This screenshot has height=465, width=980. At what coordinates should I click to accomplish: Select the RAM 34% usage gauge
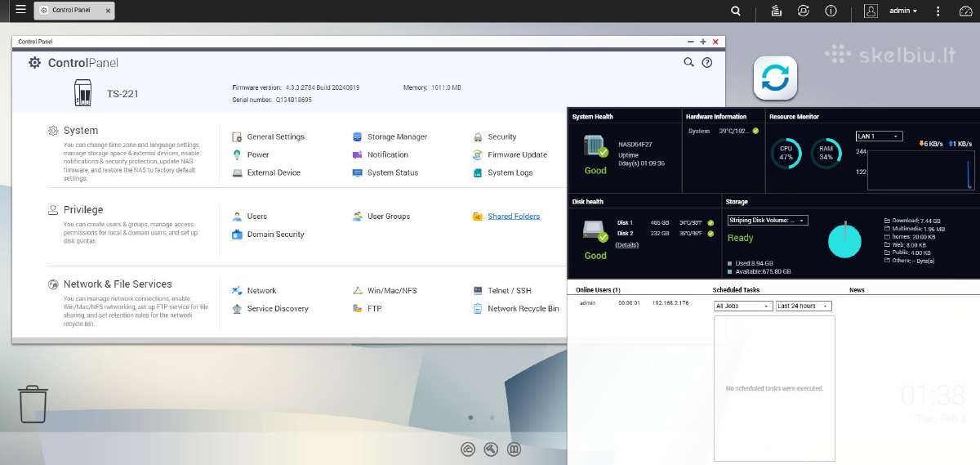pyautogui.click(x=826, y=154)
